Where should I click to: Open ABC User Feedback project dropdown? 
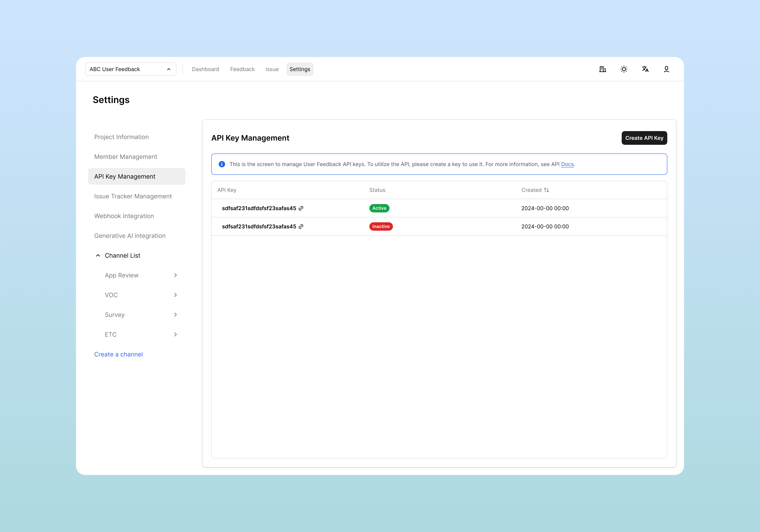(130, 69)
